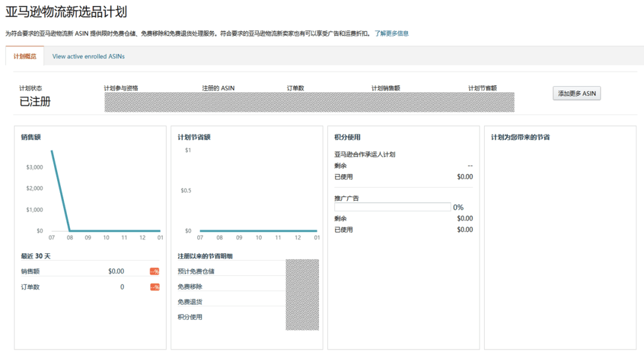Click the page title 亚马逊物流新选品计划
This screenshot has width=644, height=355.
coord(66,12)
